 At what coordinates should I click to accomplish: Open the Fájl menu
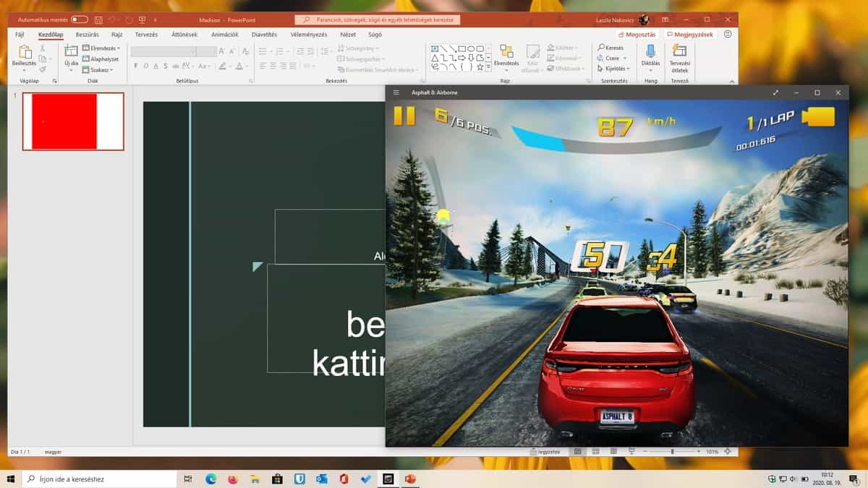[x=20, y=34]
